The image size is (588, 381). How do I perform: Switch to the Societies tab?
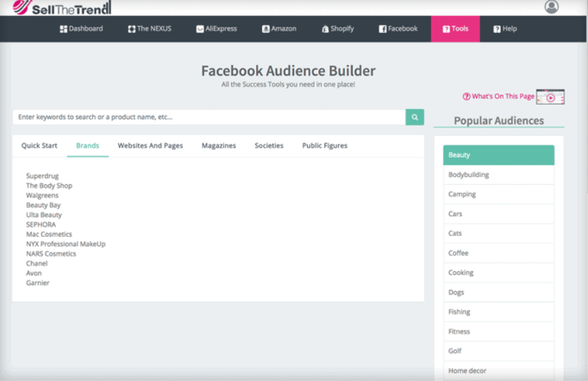269,146
